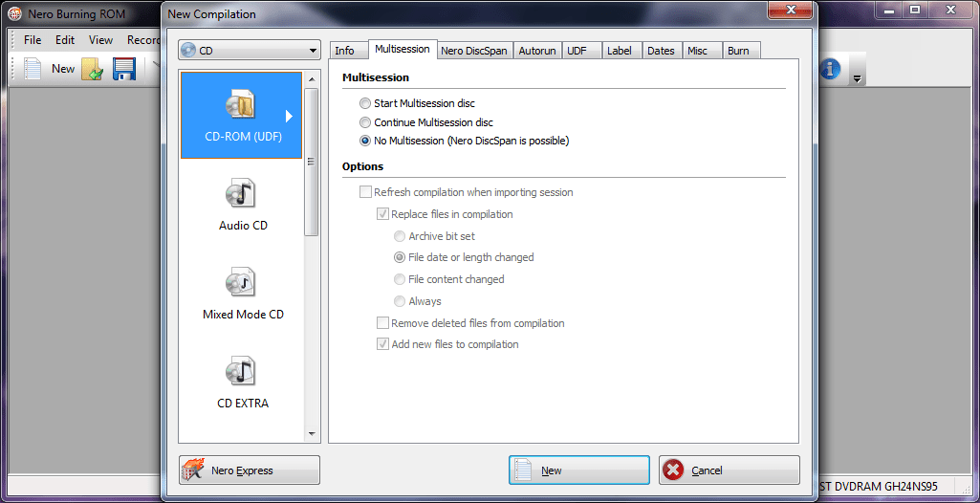Screen dimensions: 980x503
Task: Open the Autorun tab
Action: pyautogui.click(x=537, y=52)
